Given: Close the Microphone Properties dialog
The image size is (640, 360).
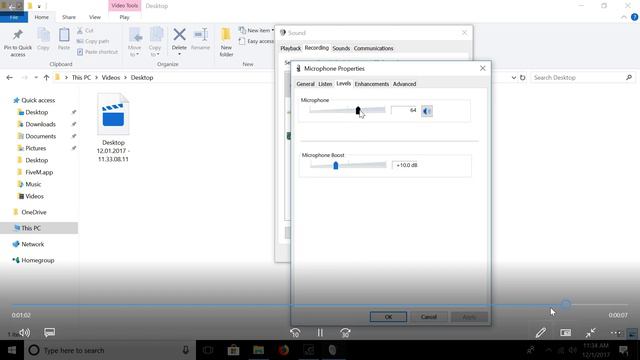Looking at the screenshot, I should click(x=482, y=68).
